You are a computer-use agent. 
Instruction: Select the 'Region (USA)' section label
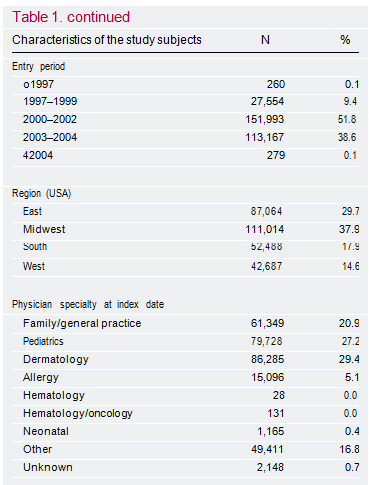[x=42, y=193]
